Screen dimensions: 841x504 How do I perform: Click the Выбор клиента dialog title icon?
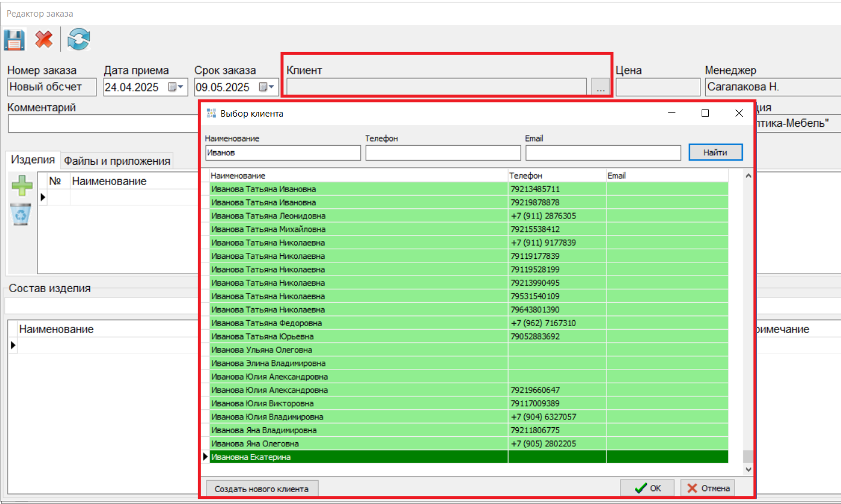click(211, 113)
